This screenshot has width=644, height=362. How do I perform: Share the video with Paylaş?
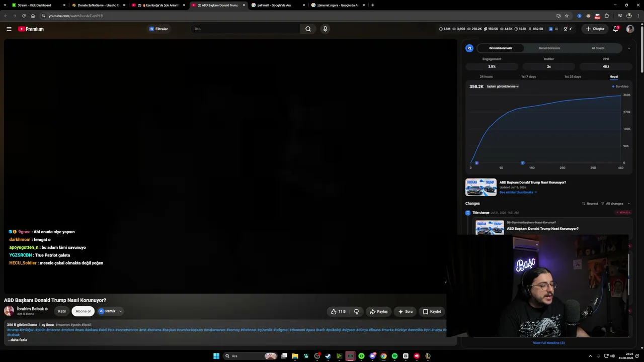tap(378, 312)
